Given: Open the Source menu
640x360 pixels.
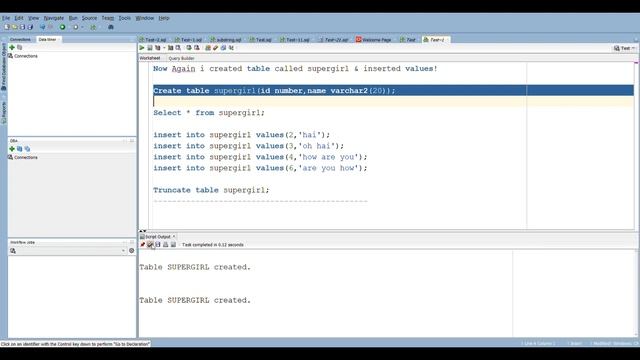Looking at the screenshot, I should (89, 18).
